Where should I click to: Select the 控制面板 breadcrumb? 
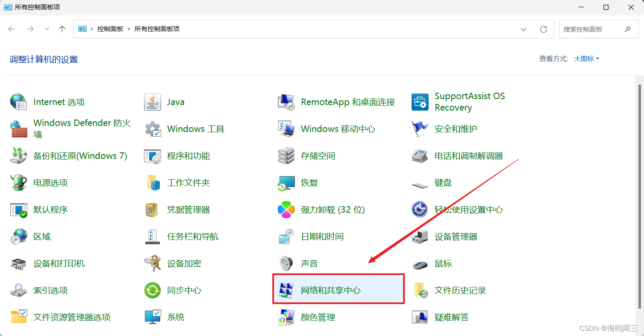pyautogui.click(x=110, y=29)
